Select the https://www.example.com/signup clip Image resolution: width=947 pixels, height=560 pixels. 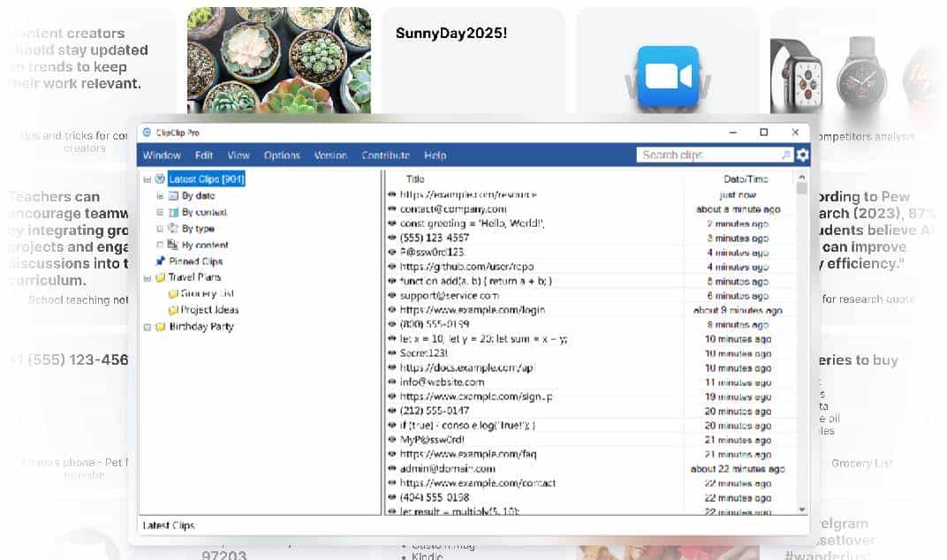pos(476,397)
